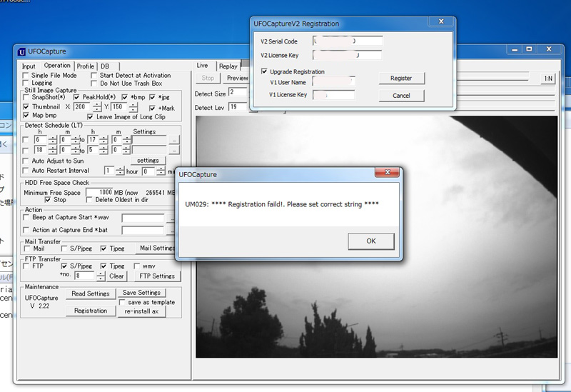Enable Single File Mode checkbox
The height and width of the screenshot is (392, 571).
(x=26, y=76)
